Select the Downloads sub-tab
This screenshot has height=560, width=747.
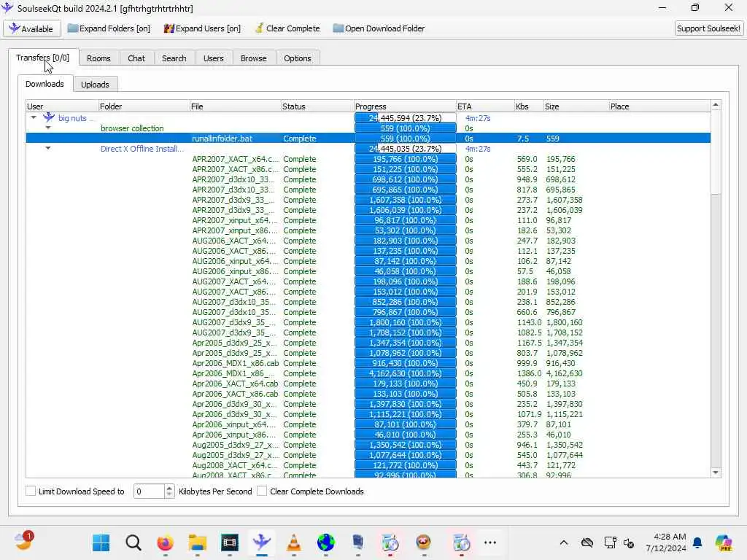click(x=44, y=84)
